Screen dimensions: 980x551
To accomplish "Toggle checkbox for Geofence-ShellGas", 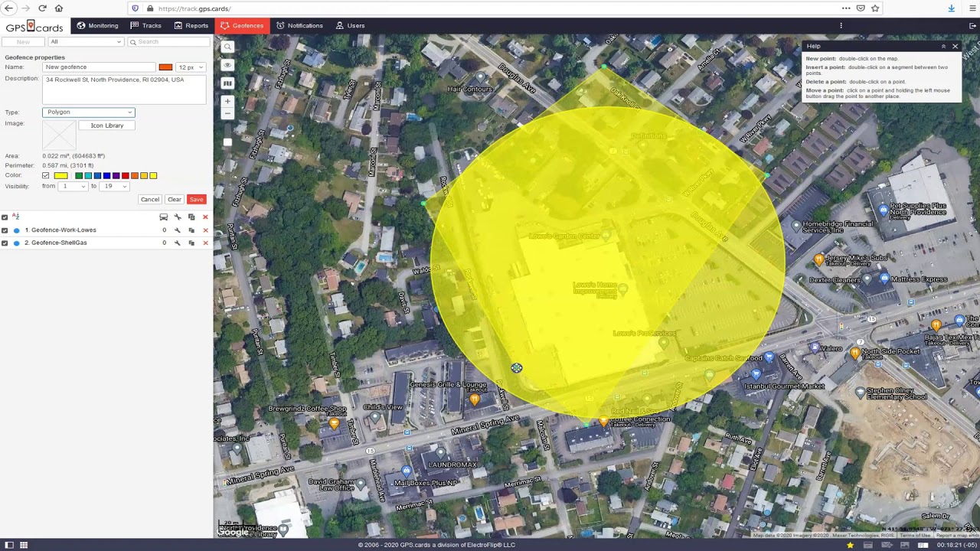I will [5, 243].
